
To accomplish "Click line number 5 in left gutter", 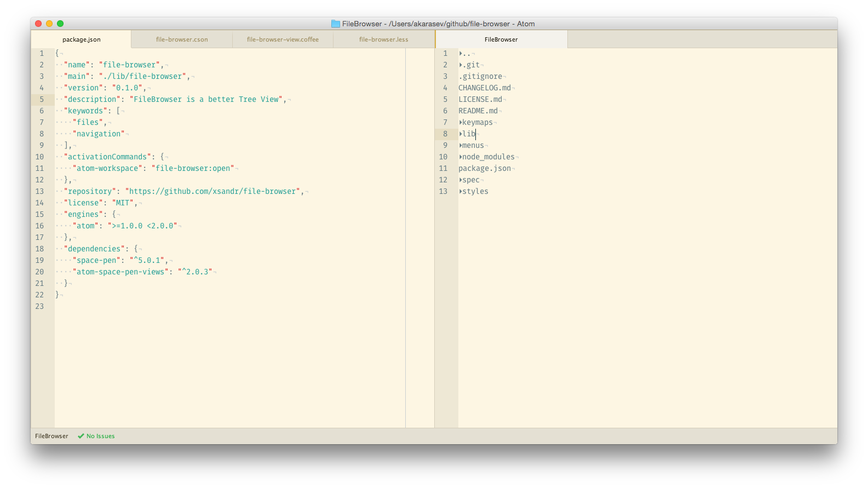I will point(42,99).
